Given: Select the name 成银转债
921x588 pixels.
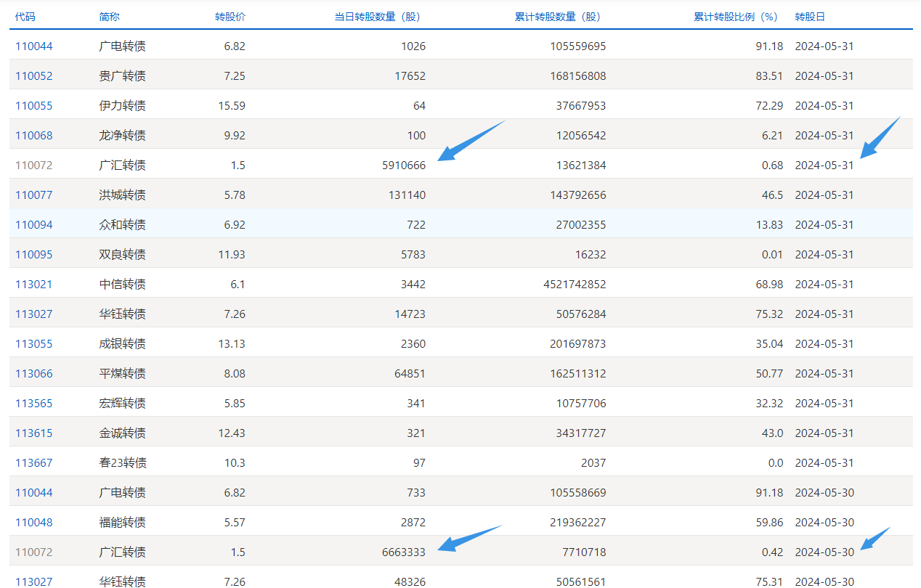Looking at the screenshot, I should pos(123,344).
